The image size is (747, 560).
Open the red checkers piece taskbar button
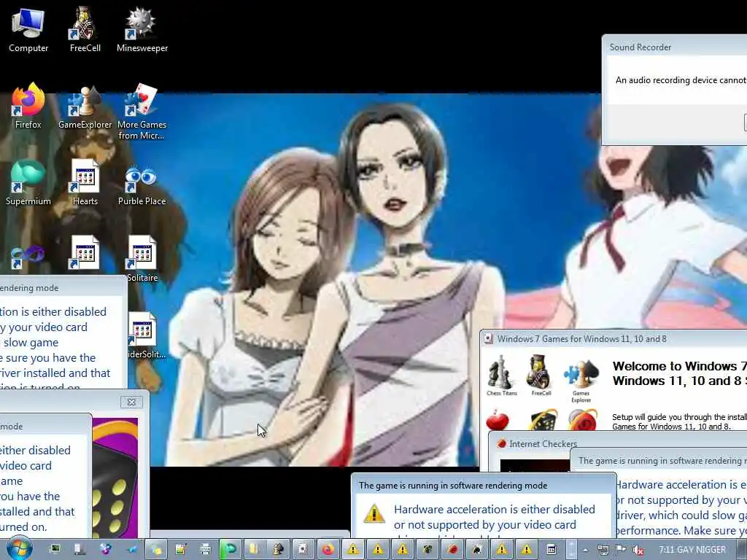pos(452,550)
